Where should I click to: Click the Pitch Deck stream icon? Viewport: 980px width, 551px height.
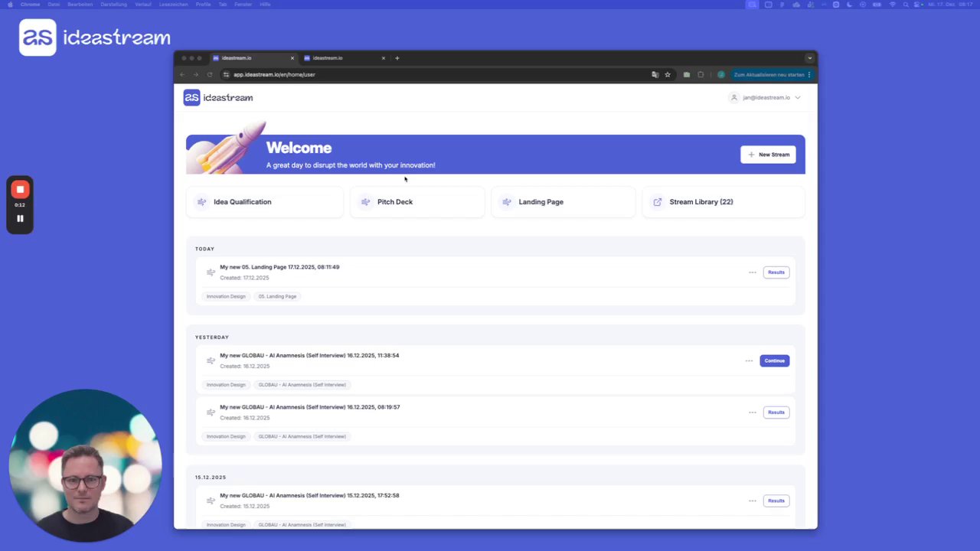tap(365, 202)
